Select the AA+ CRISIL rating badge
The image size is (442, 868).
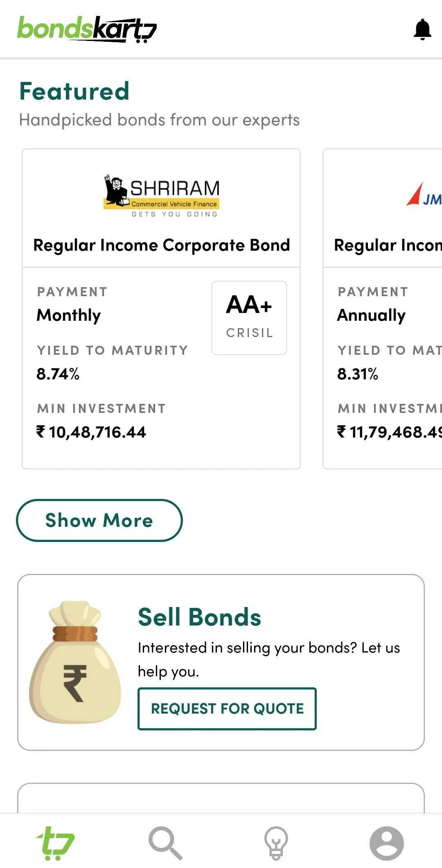[x=249, y=317]
